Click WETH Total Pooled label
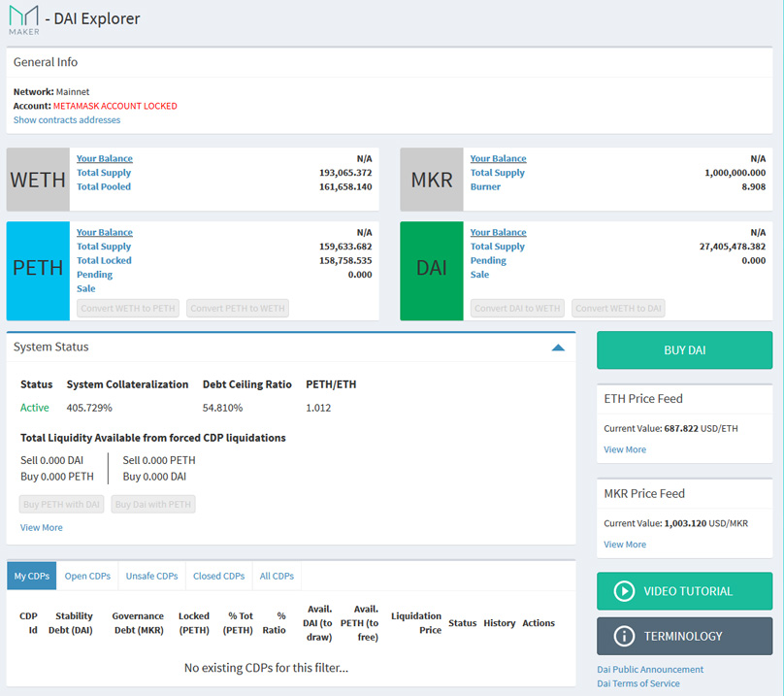784x696 pixels. 104,186
